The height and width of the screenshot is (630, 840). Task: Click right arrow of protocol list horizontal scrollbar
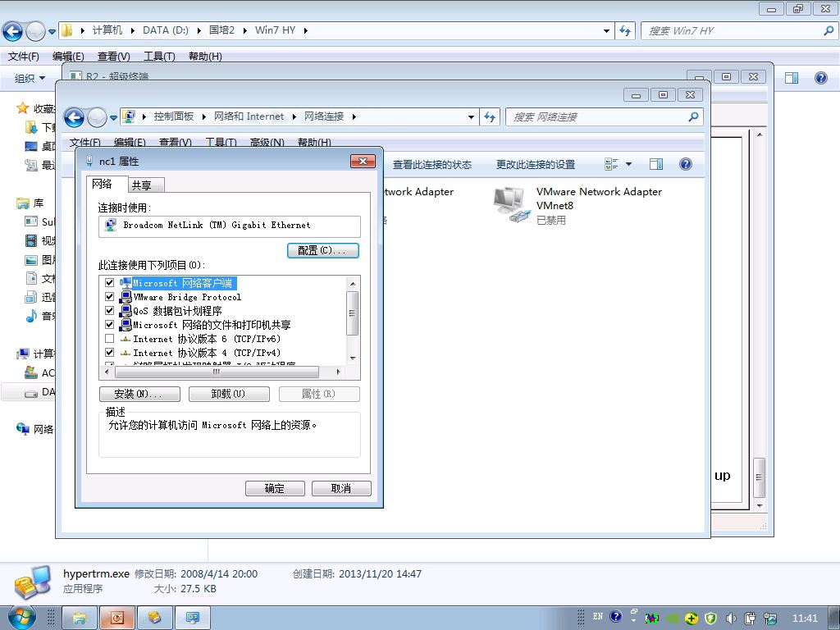coord(338,372)
